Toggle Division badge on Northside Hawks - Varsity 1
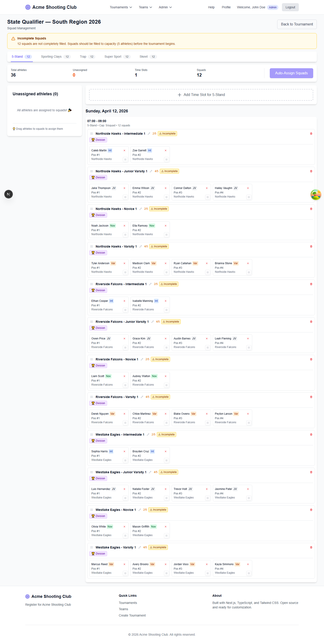Screen dimensions: 324x644 [x=98, y=253]
